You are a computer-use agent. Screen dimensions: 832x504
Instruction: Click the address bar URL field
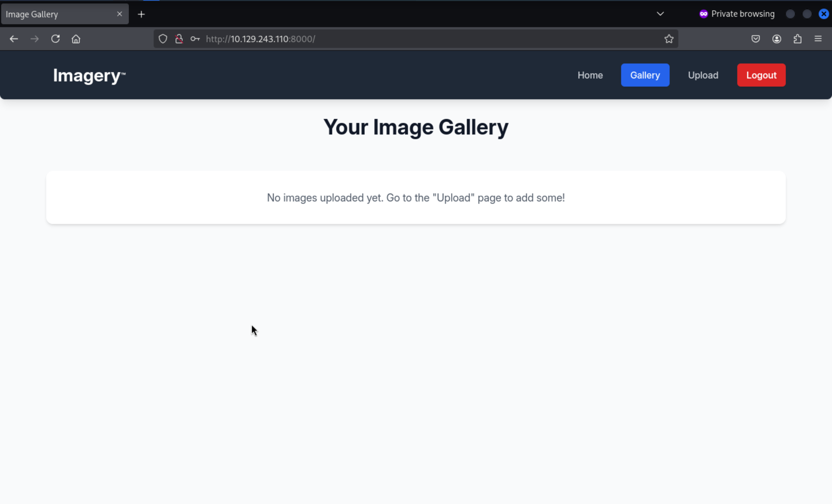pyautogui.click(x=405, y=39)
